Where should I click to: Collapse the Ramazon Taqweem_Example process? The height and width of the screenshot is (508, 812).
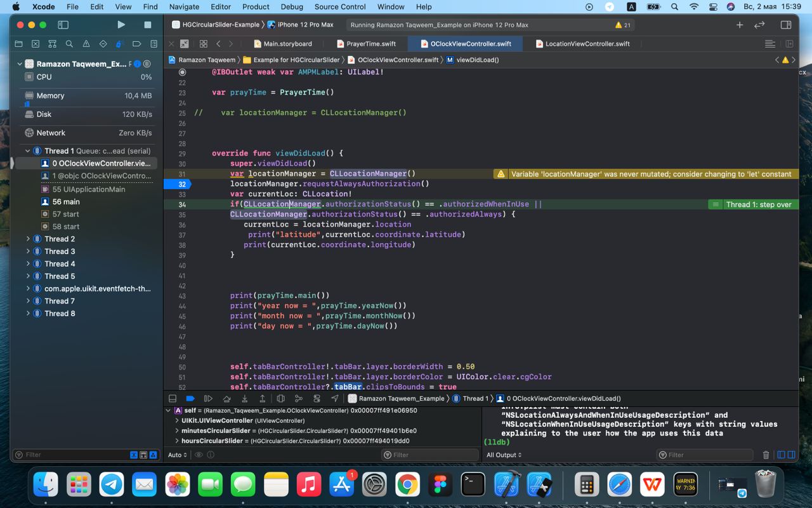(x=20, y=64)
